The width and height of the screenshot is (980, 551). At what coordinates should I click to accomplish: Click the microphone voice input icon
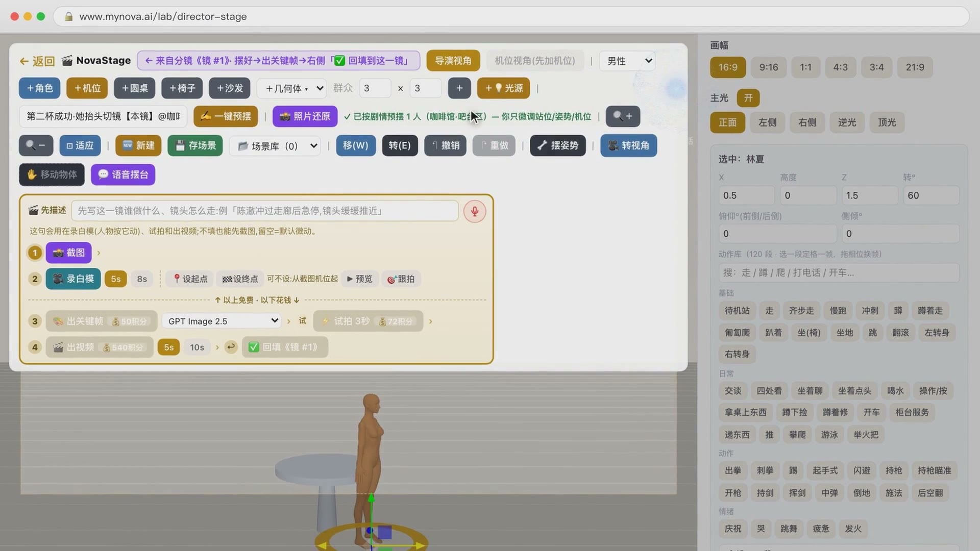pyautogui.click(x=474, y=211)
